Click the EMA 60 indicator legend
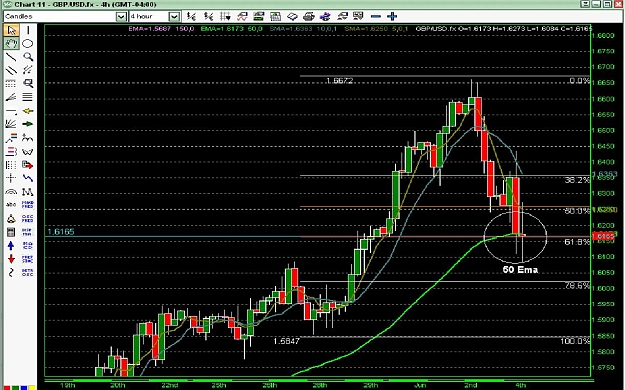The image size is (625, 390). point(232,29)
